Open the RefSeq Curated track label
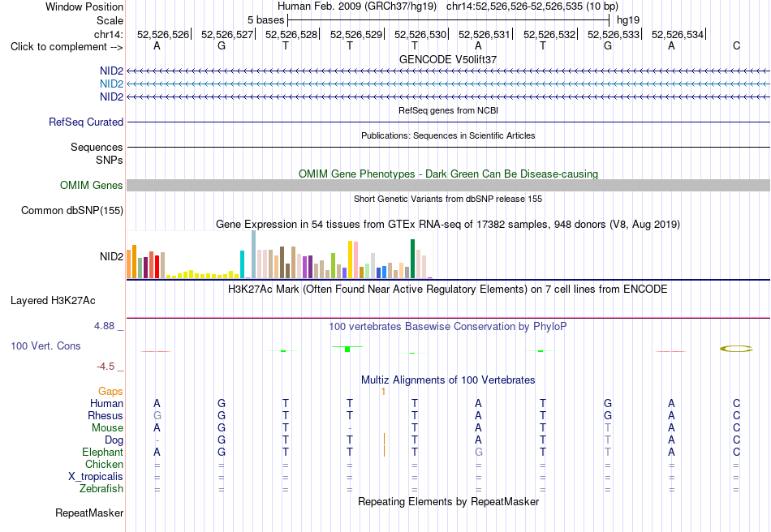771x532 pixels. pyautogui.click(x=85, y=122)
